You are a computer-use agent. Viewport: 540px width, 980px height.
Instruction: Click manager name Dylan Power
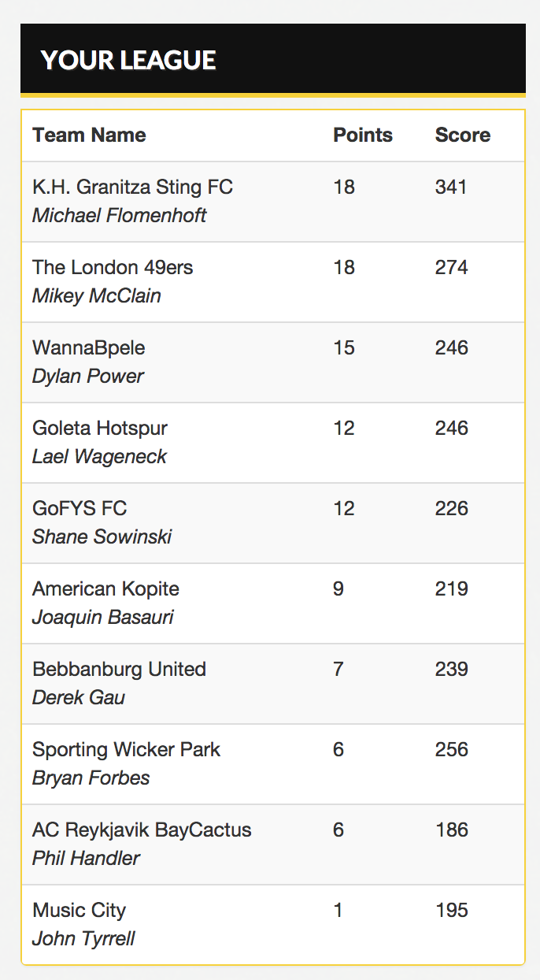coord(87,376)
